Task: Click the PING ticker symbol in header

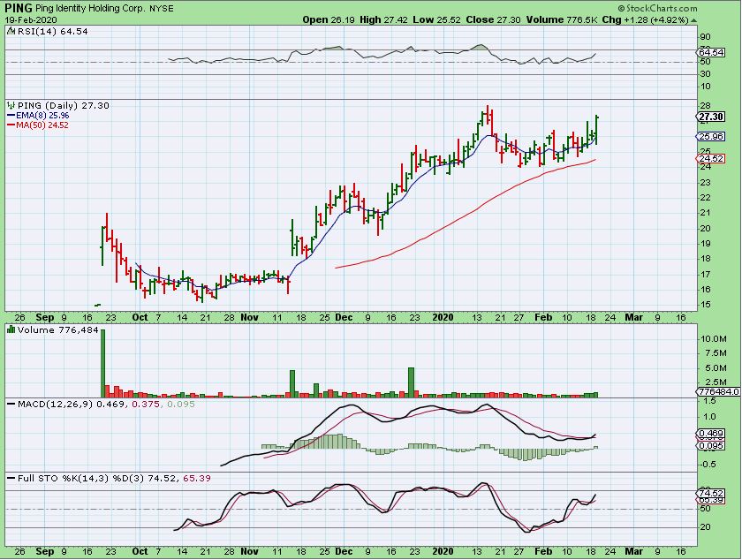Action: [18, 8]
